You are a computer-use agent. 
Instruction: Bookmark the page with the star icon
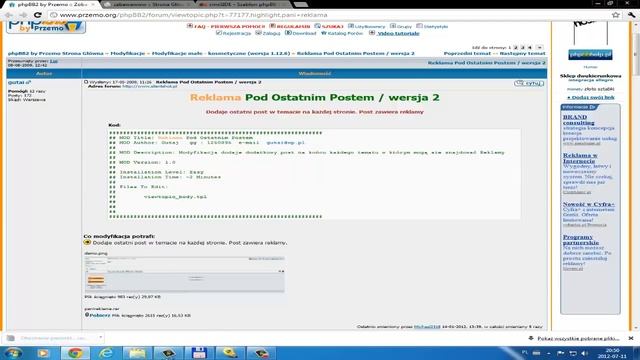point(616,15)
